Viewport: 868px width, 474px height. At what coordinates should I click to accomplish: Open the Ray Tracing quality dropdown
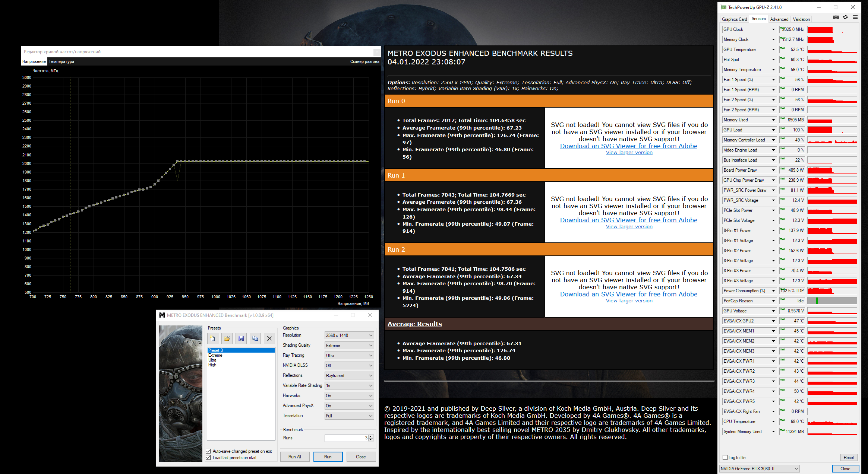(x=349, y=356)
